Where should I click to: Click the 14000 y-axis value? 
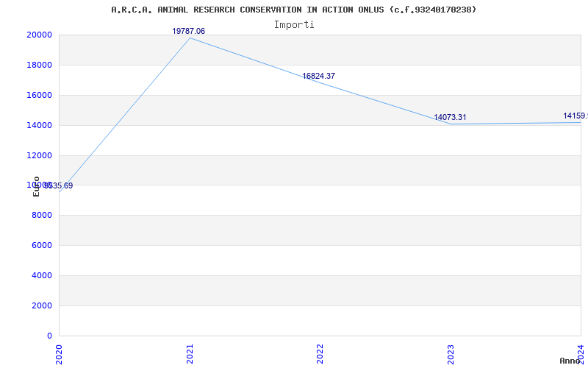coord(39,125)
